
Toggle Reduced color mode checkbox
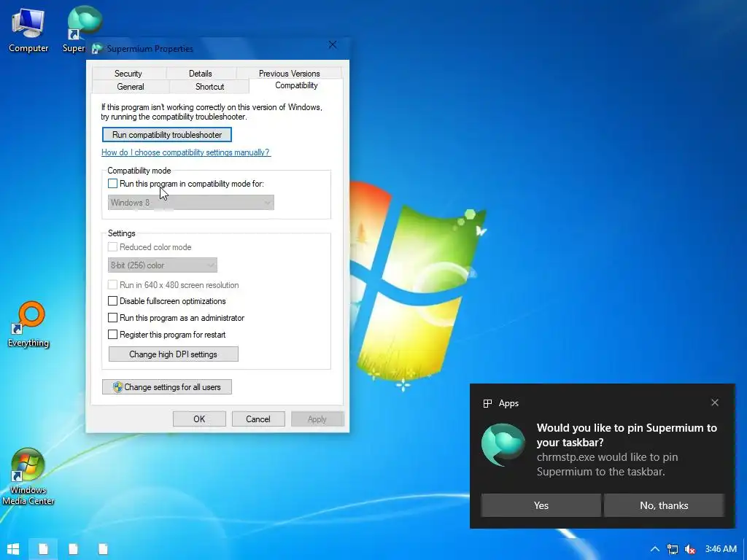pos(112,246)
